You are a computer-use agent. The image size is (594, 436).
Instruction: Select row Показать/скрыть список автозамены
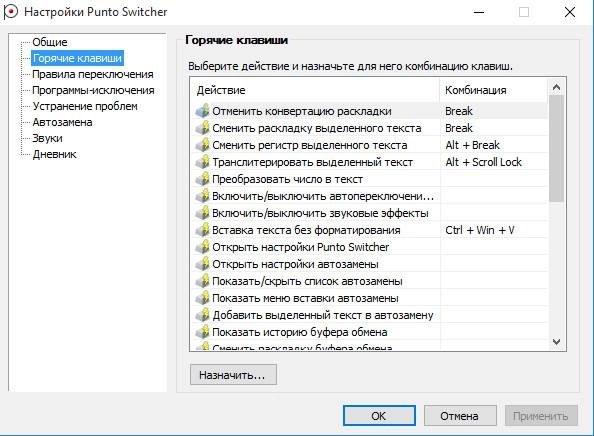click(x=369, y=281)
